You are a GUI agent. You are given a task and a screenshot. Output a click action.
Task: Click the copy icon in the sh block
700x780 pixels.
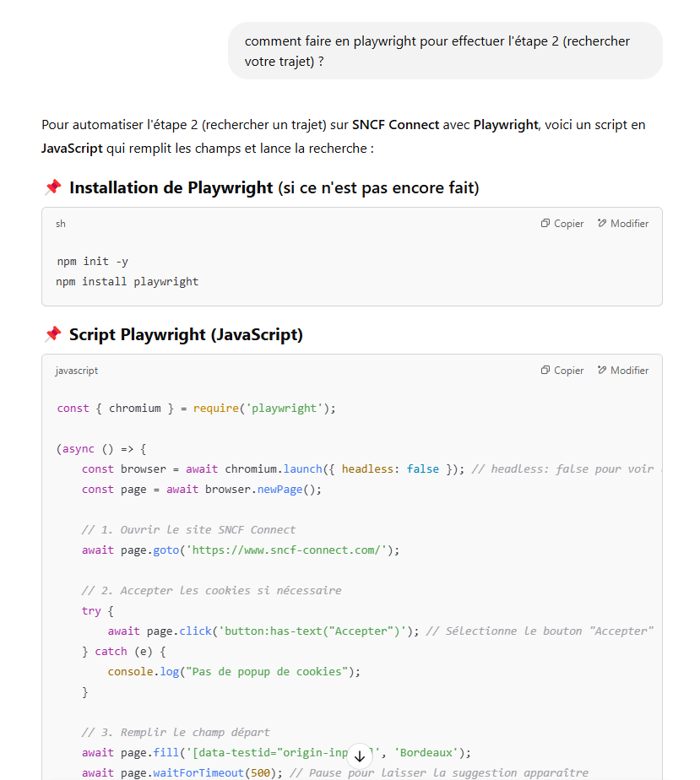pyautogui.click(x=545, y=224)
